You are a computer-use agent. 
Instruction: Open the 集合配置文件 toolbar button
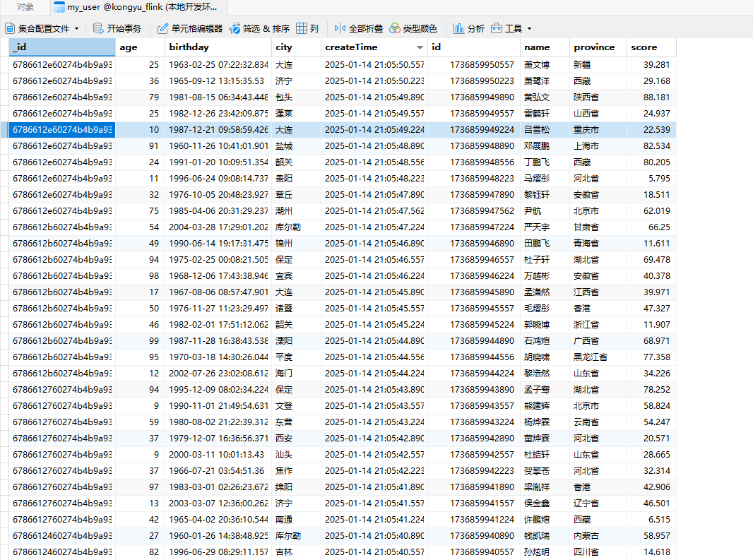39,28
